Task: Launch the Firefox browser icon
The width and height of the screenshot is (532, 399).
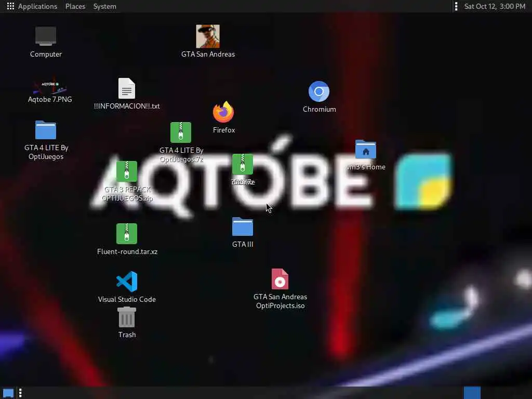Action: point(223,112)
